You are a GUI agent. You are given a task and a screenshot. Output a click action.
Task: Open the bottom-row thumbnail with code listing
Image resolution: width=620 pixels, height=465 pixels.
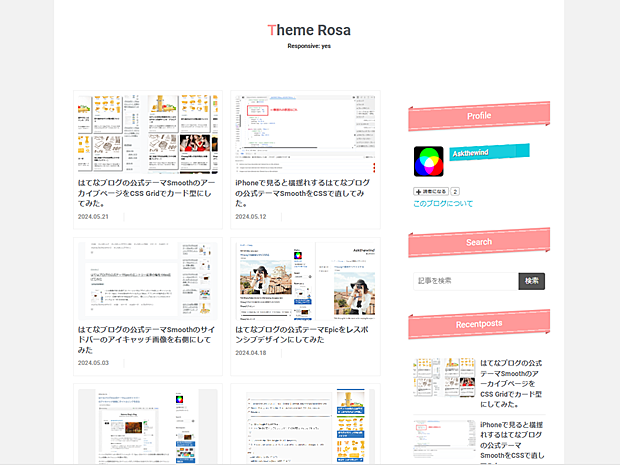tap(305, 426)
